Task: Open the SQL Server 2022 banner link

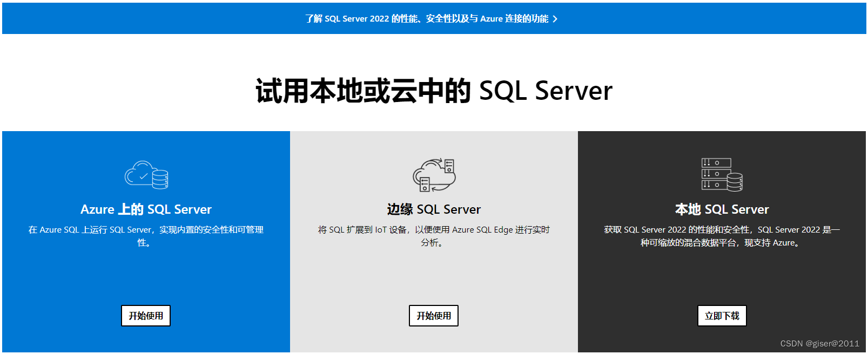Action: 431,19
